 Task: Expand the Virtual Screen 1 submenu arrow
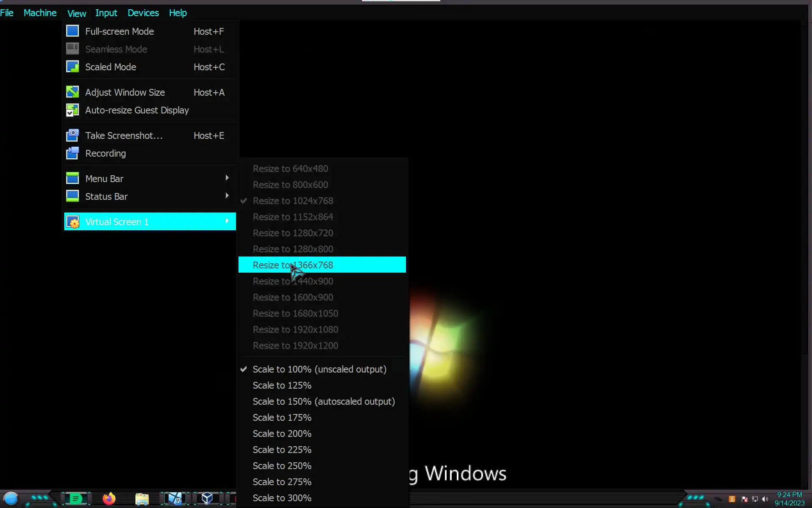[x=227, y=221]
